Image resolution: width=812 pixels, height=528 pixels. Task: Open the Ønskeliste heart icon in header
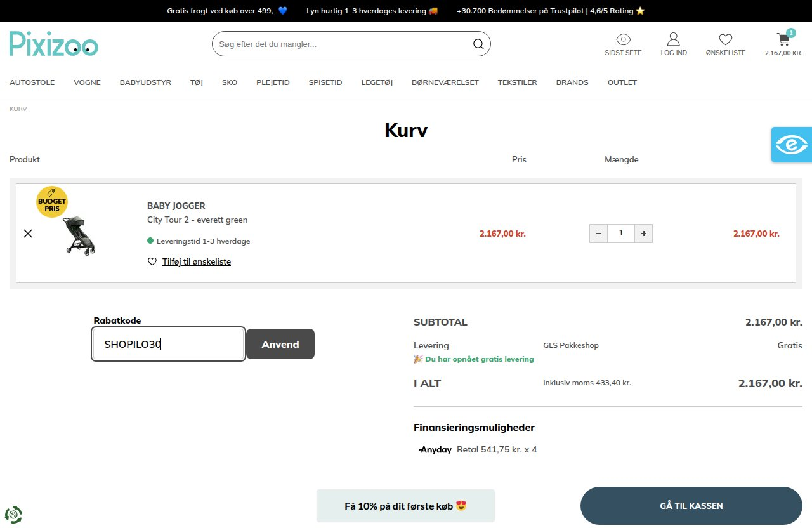coord(725,39)
